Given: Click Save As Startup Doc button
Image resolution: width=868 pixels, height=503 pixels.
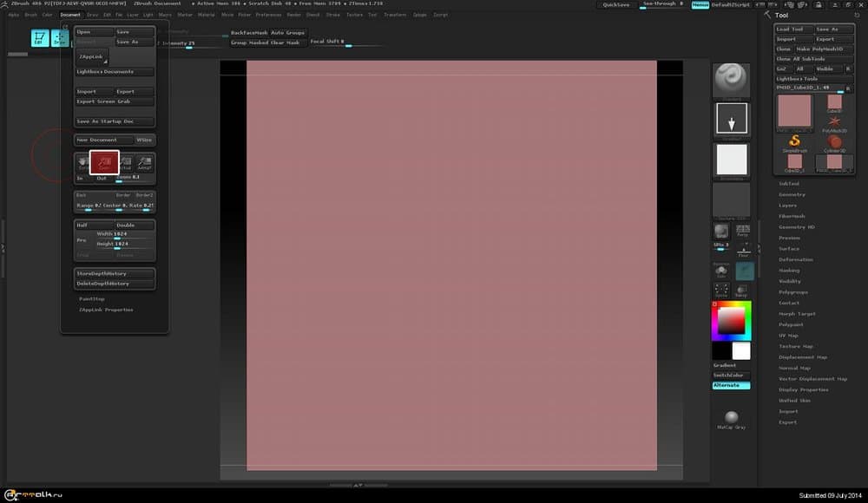Looking at the screenshot, I should pyautogui.click(x=115, y=121).
